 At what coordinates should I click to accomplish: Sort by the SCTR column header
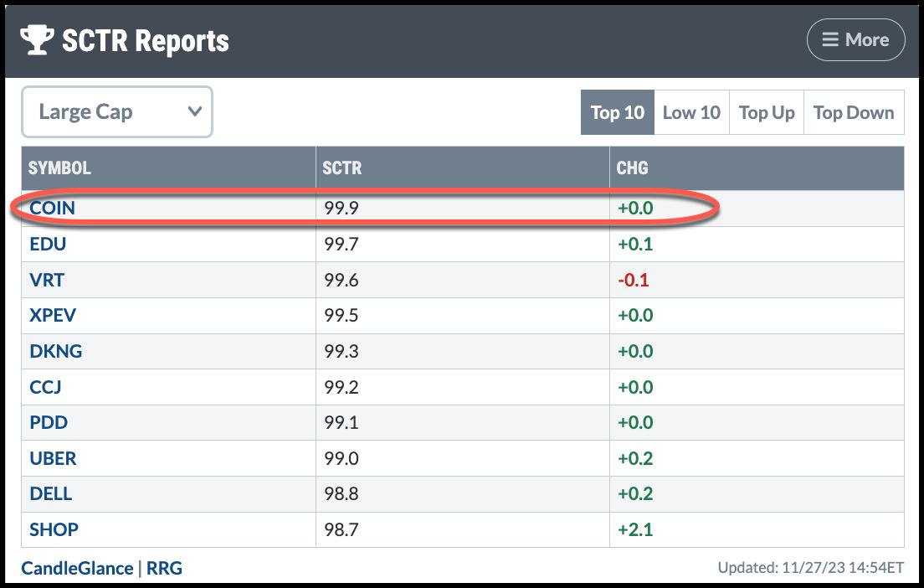[x=341, y=168]
